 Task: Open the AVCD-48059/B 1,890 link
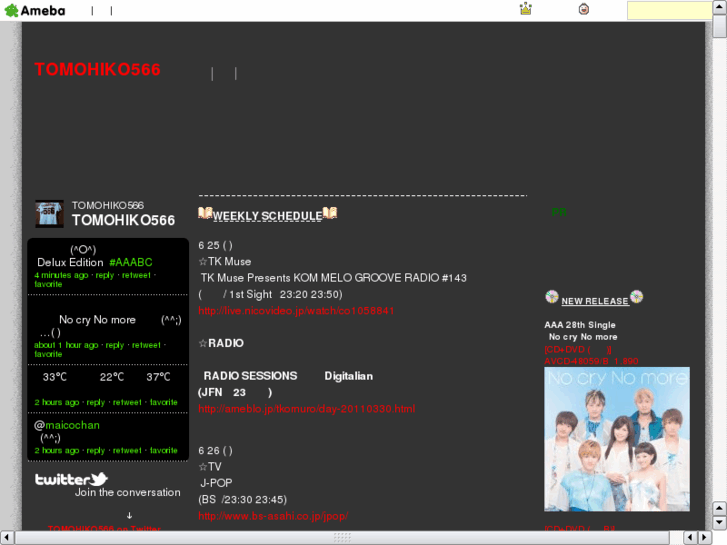tap(591, 361)
